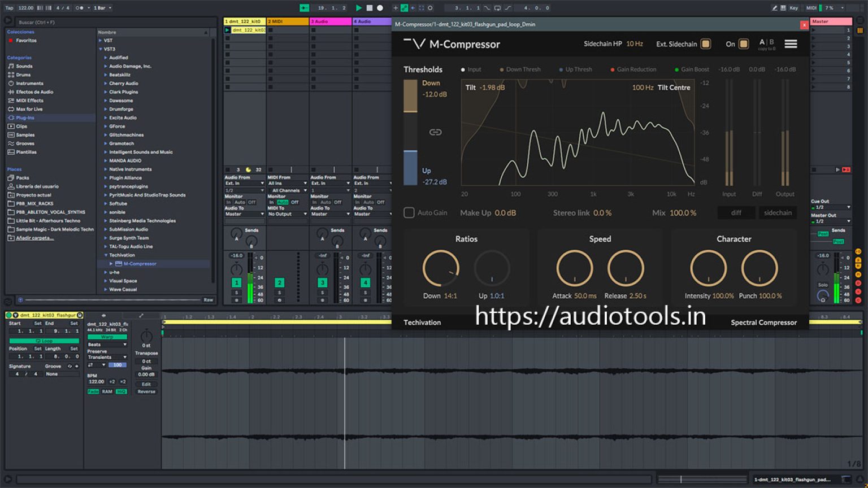Adjust the Attack knob in the Speed section

coord(574,268)
